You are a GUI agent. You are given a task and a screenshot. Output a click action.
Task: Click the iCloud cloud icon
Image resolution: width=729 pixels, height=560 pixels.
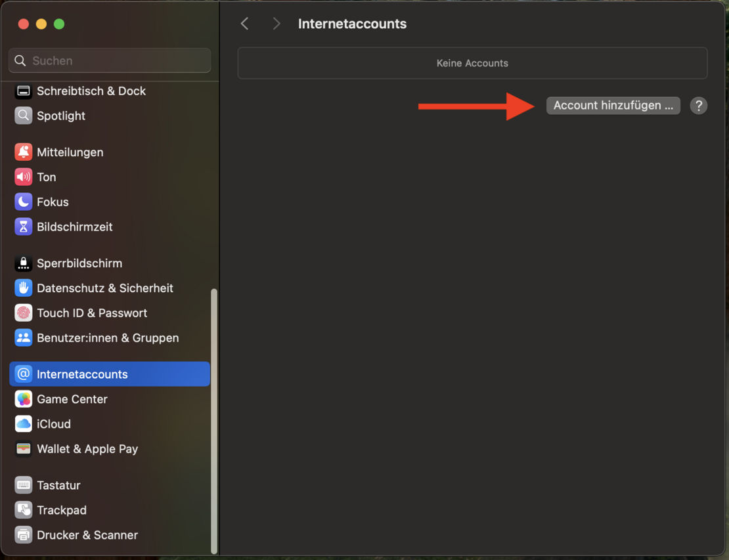click(x=23, y=424)
